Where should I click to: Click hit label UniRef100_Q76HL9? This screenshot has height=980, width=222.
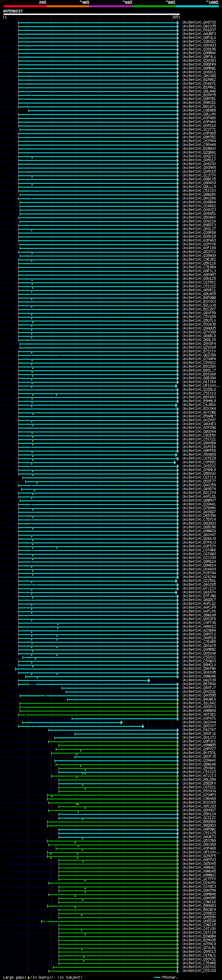pyautogui.click(x=199, y=469)
